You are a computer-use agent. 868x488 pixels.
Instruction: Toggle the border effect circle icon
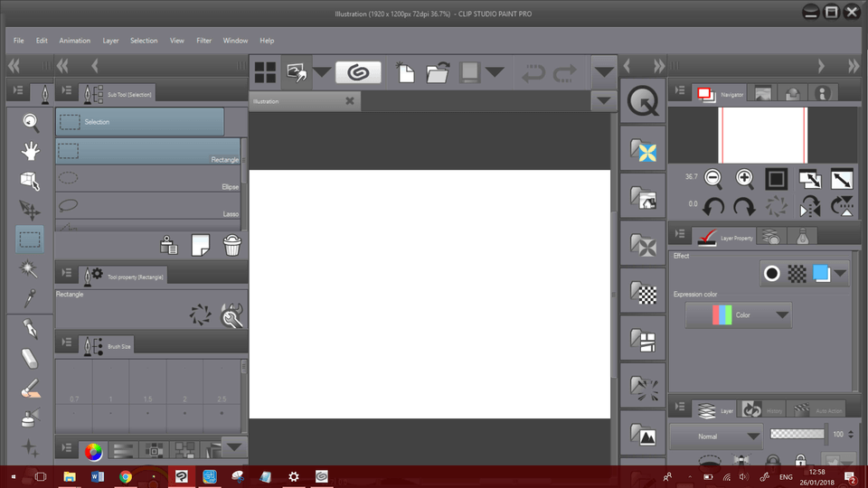(772, 273)
